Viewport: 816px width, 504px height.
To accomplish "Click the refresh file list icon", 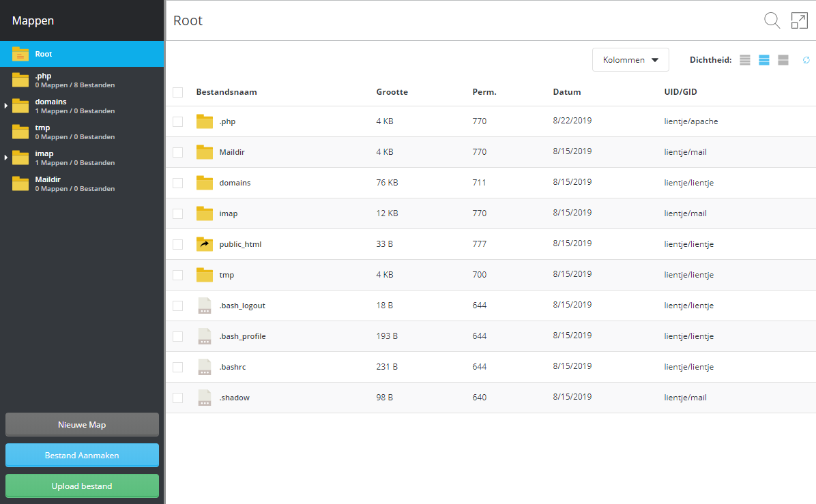I will pyautogui.click(x=806, y=60).
